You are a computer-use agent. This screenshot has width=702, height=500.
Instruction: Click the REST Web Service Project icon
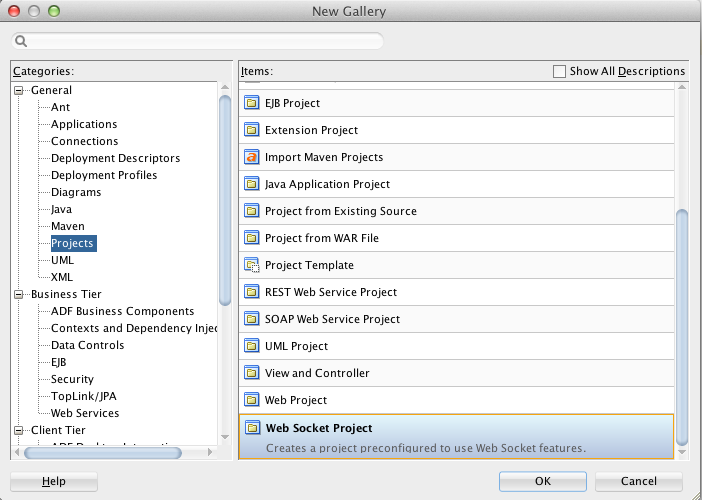pos(252,292)
